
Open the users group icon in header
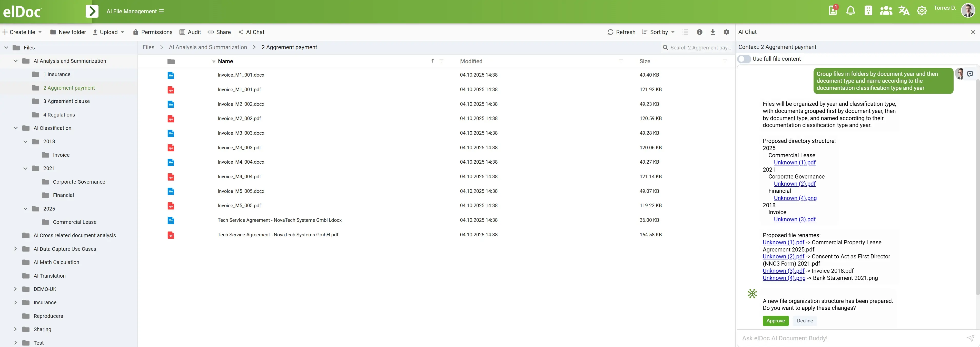(x=886, y=11)
